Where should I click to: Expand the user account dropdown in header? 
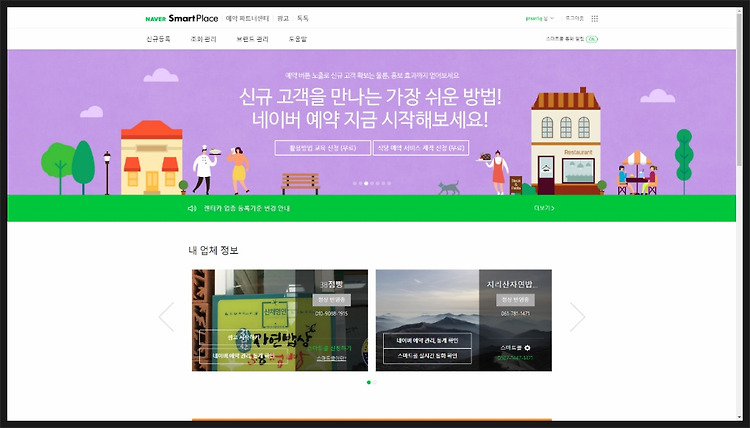pyautogui.click(x=540, y=19)
